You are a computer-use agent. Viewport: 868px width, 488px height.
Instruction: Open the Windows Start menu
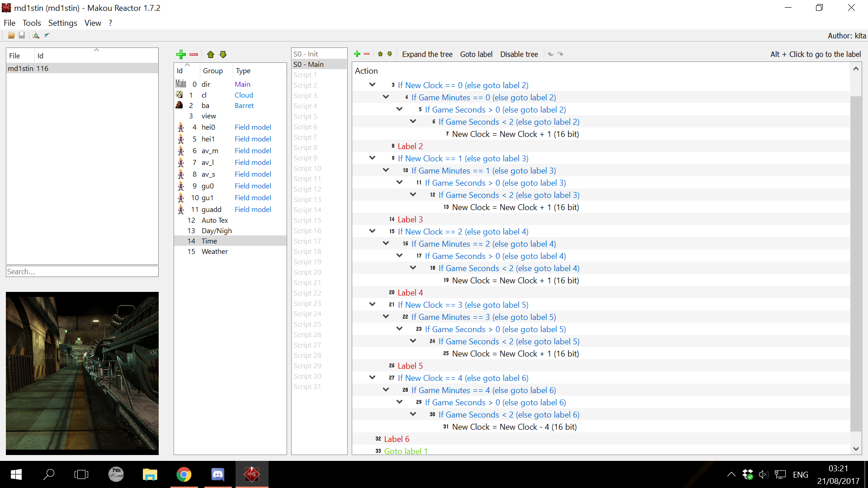pos(16,474)
